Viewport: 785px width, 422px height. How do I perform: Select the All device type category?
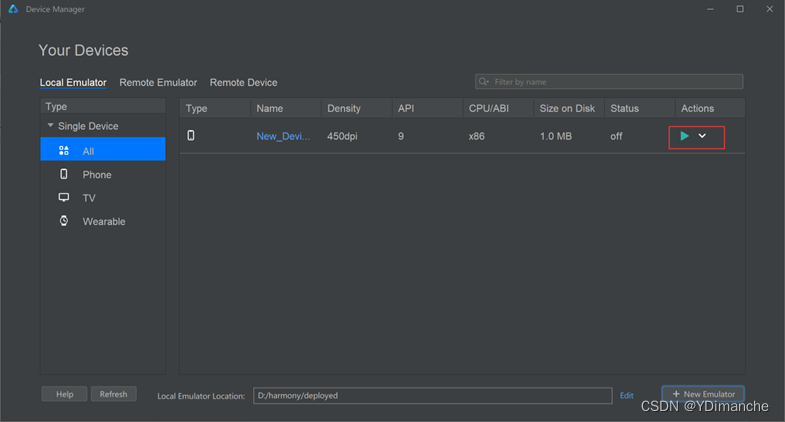pyautogui.click(x=103, y=151)
